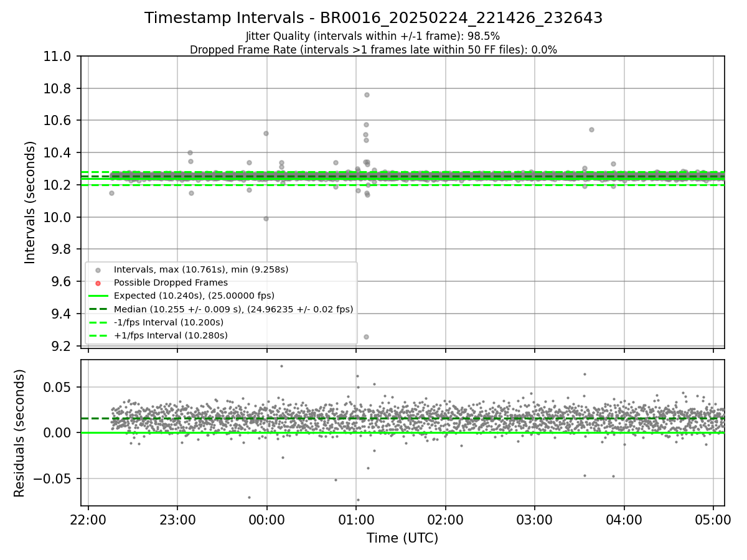
Task: Click the '05:00' x-axis tick label
Action: (713, 519)
